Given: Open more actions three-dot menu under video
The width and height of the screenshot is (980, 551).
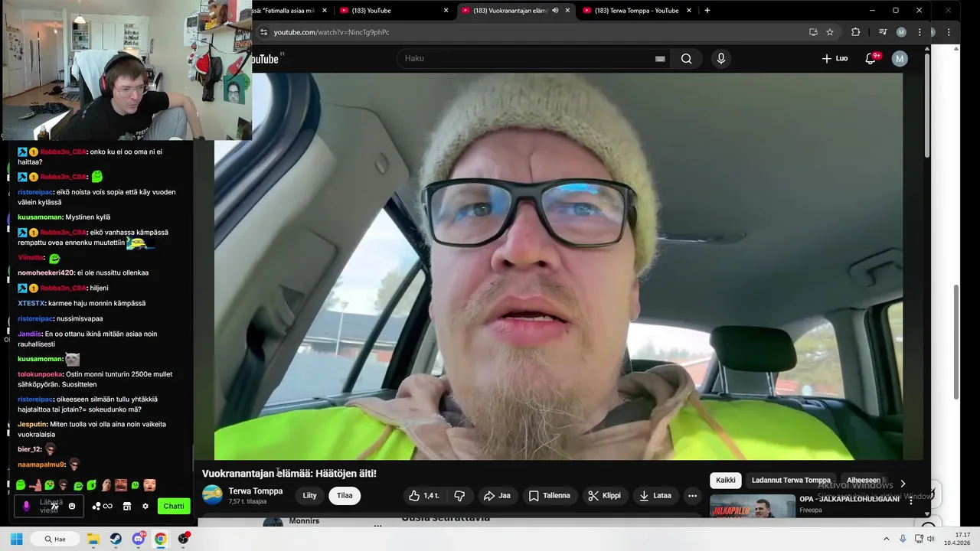Looking at the screenshot, I should 692,496.
